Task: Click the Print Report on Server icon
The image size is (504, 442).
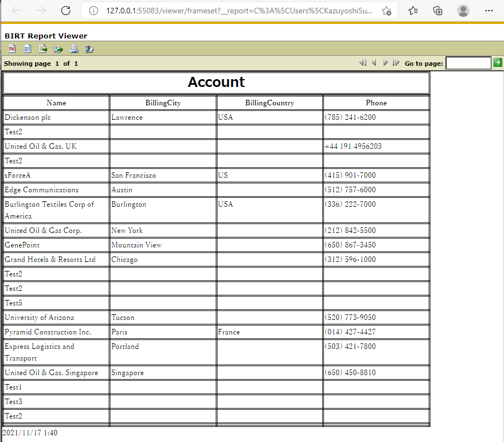Action: pyautogui.click(x=89, y=49)
